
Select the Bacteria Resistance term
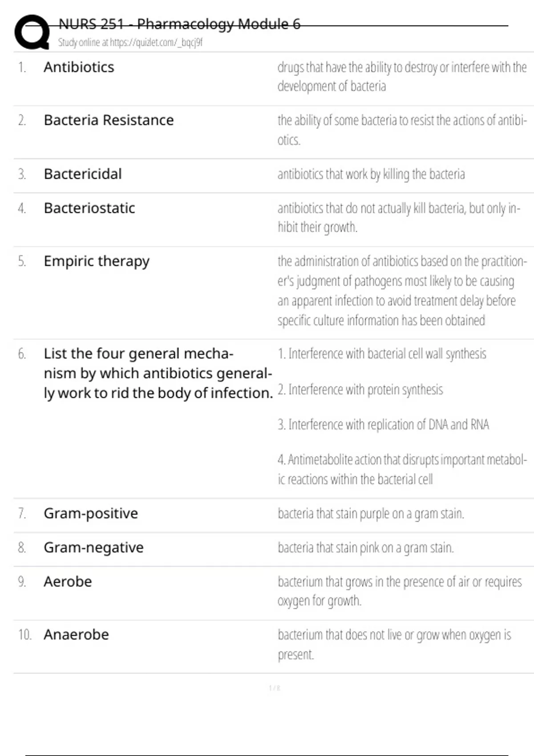(x=109, y=120)
